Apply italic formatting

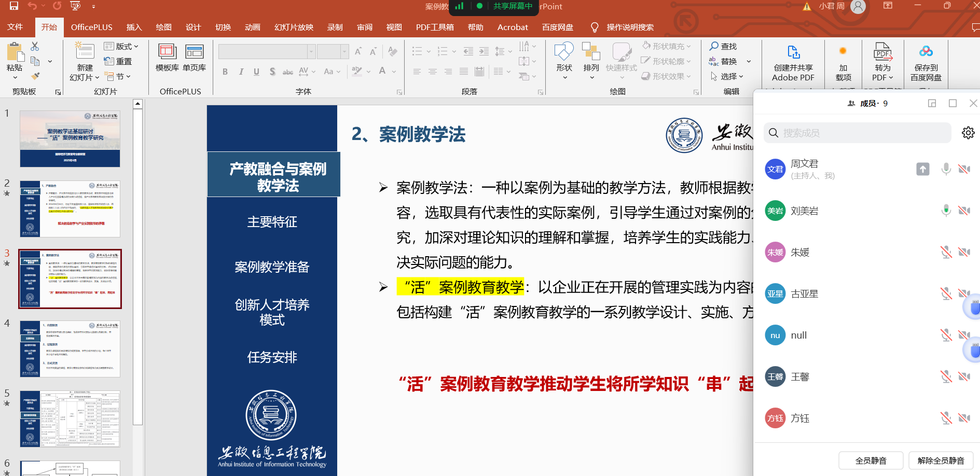click(241, 72)
